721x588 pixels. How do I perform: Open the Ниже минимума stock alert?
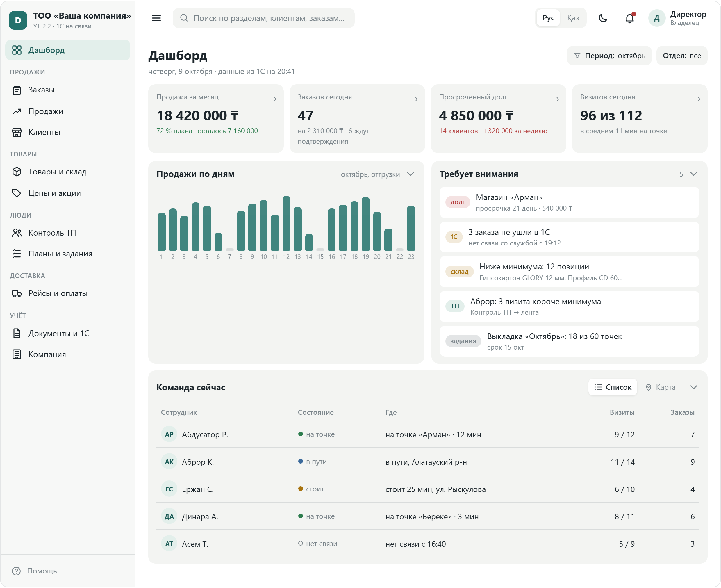click(569, 272)
